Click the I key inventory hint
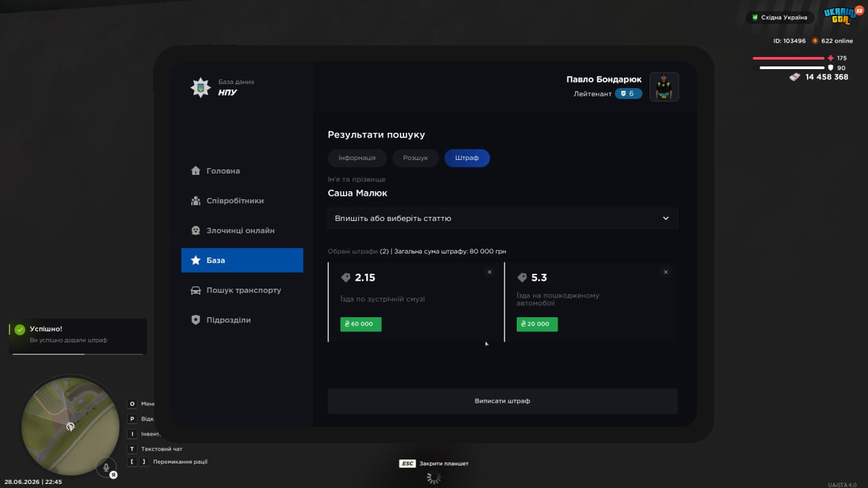 click(x=132, y=434)
